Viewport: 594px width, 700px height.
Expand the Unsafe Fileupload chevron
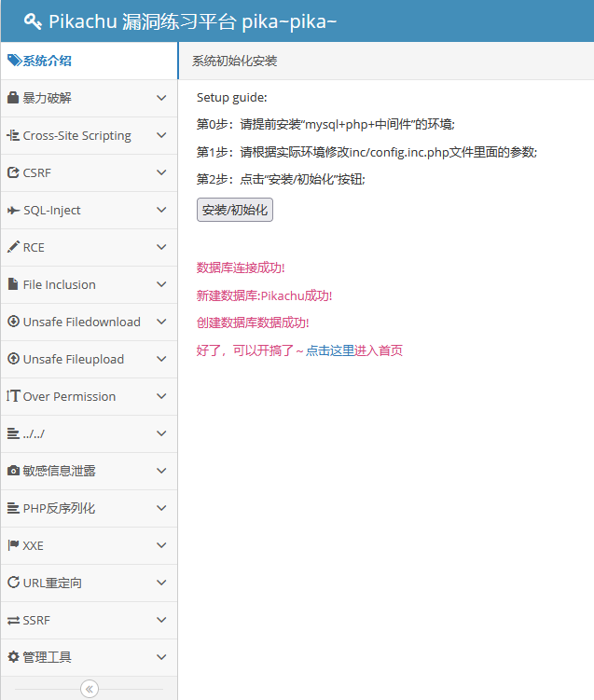click(161, 359)
